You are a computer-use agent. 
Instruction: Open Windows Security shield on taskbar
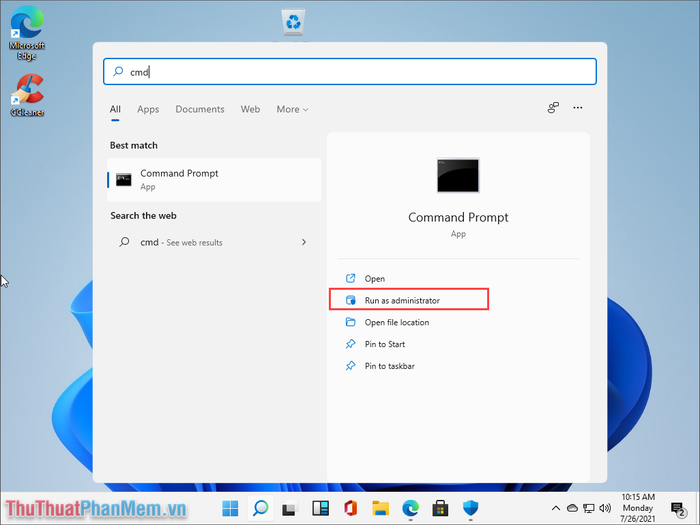pos(470,508)
